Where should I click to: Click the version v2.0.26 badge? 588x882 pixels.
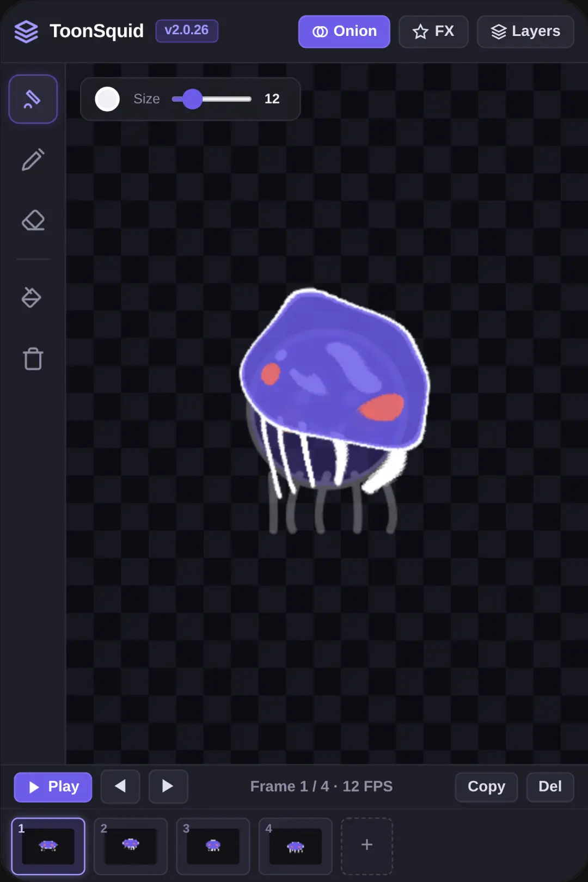click(187, 30)
